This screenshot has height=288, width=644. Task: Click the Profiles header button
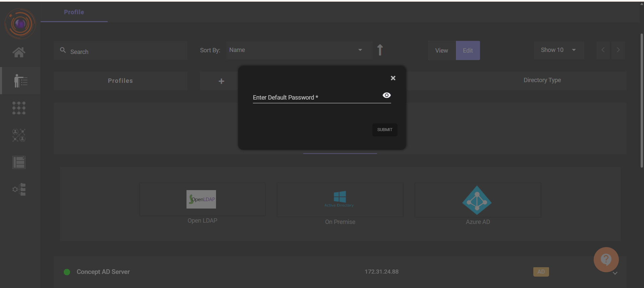coord(120,81)
